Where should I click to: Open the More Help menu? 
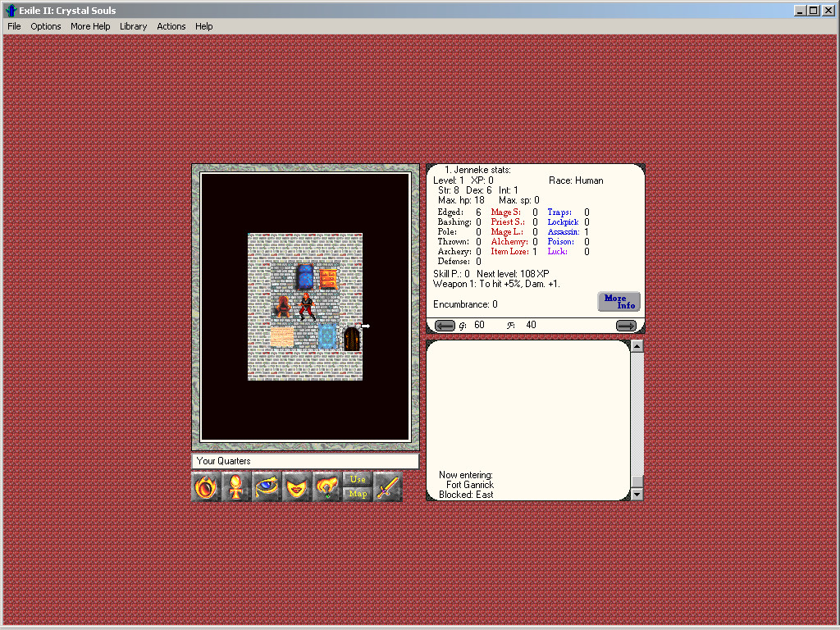pos(90,26)
